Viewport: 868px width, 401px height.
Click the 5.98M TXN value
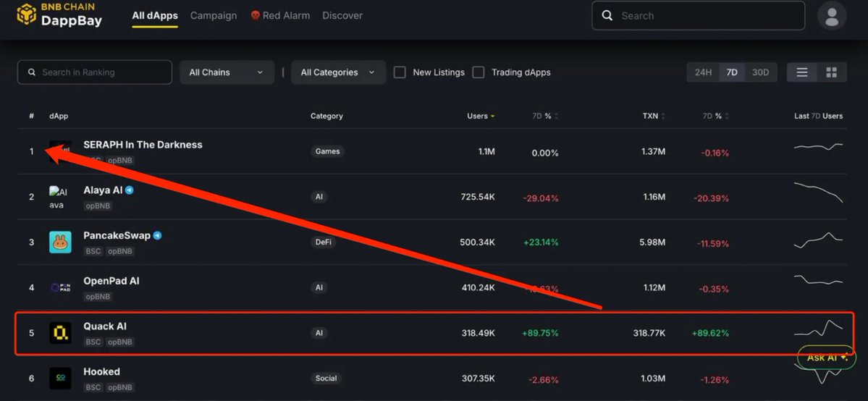point(652,242)
